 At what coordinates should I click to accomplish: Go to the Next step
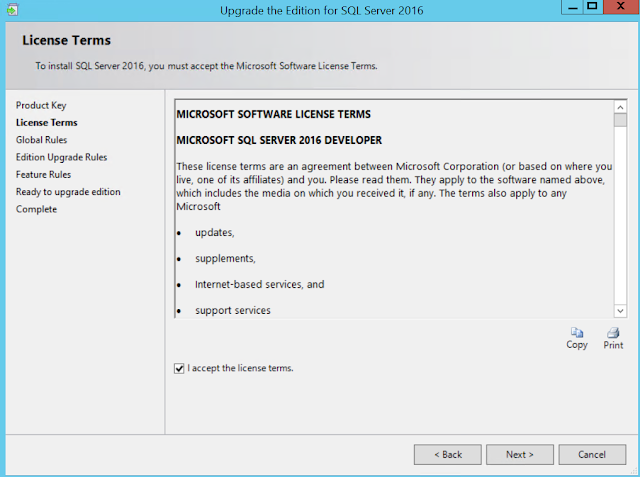[520, 455]
